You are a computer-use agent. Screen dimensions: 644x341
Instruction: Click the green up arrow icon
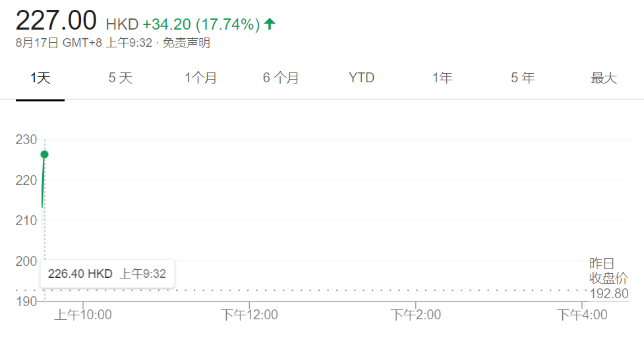270,24
